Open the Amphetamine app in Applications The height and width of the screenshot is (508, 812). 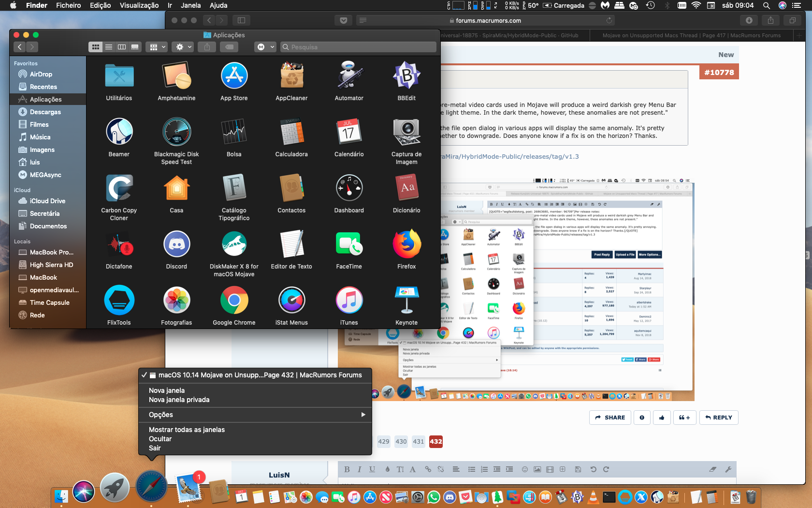176,76
